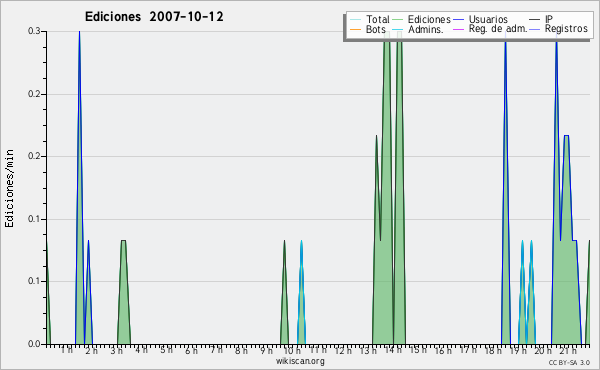The height and width of the screenshot is (370, 600).
Task: Click the '13 h' x-axis label
Action: pyautogui.click(x=368, y=350)
